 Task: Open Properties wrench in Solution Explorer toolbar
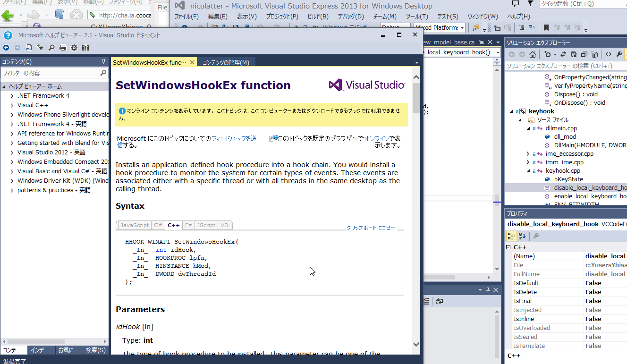coord(619,54)
